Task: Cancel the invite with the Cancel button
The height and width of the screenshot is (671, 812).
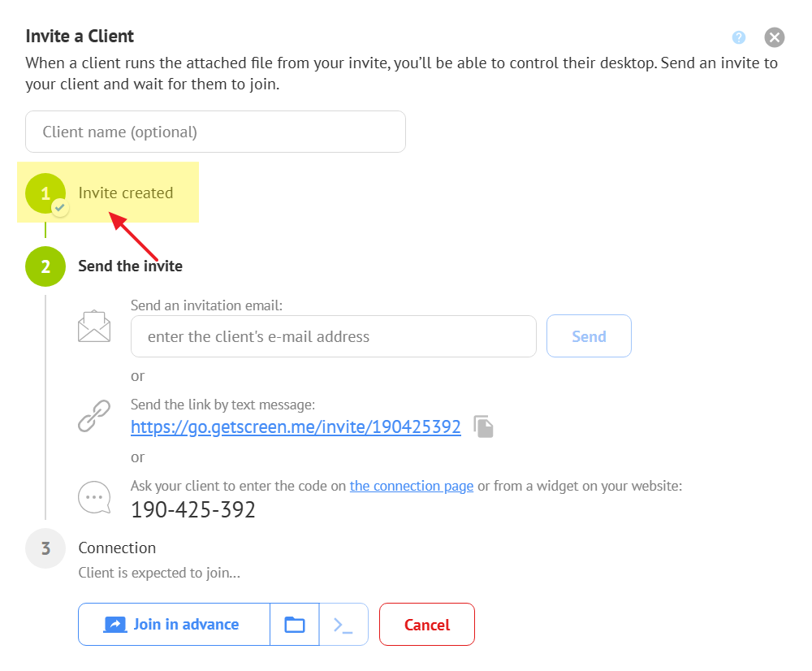Action: click(x=426, y=625)
